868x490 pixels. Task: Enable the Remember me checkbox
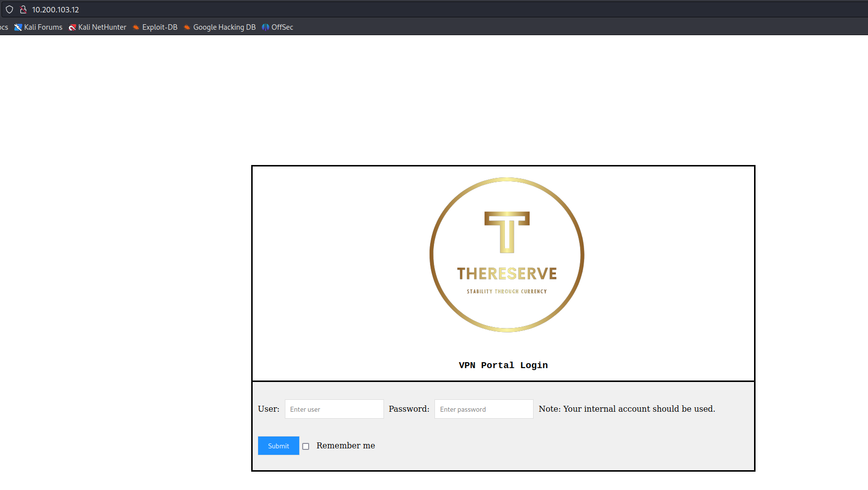[306, 446]
